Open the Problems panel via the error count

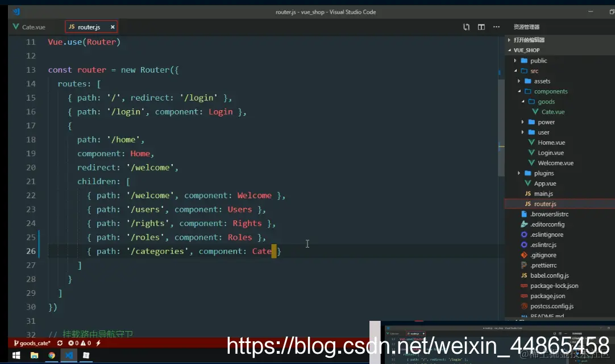pos(73,343)
